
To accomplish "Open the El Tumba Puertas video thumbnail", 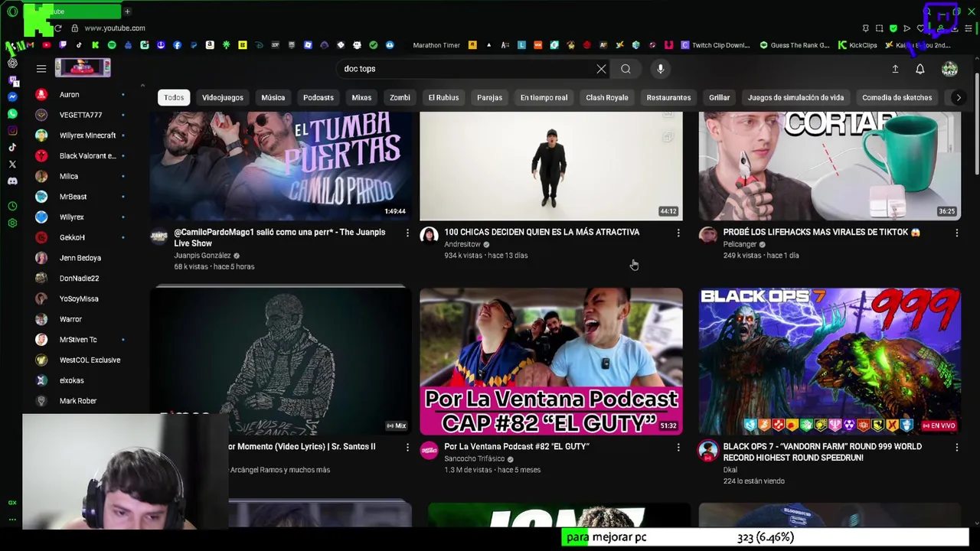I will click(x=280, y=165).
